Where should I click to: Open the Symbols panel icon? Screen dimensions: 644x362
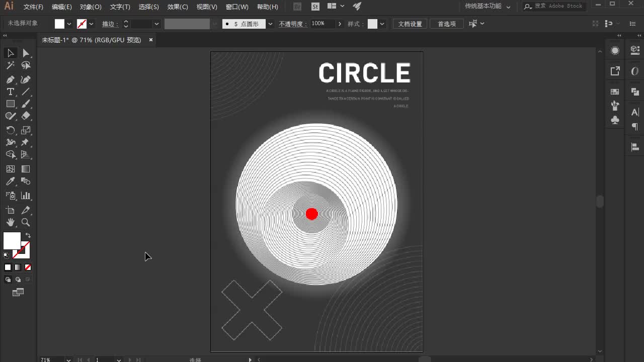coord(615,120)
